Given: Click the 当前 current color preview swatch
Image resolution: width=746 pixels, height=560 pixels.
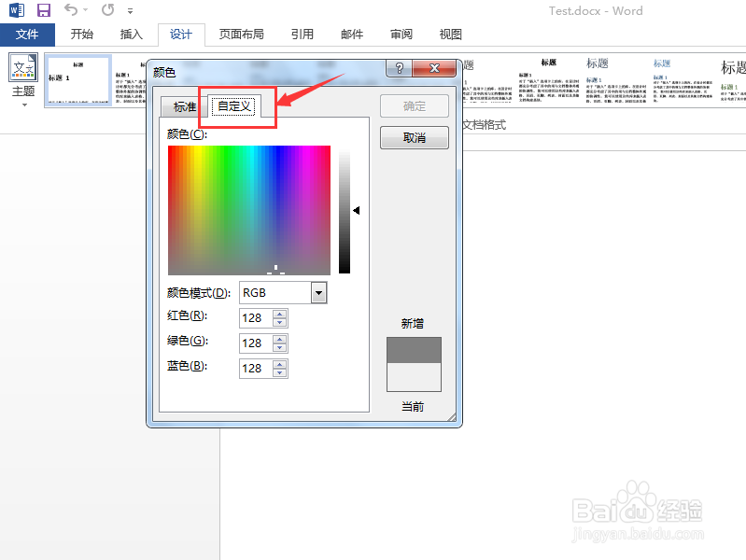Looking at the screenshot, I should point(414,377).
